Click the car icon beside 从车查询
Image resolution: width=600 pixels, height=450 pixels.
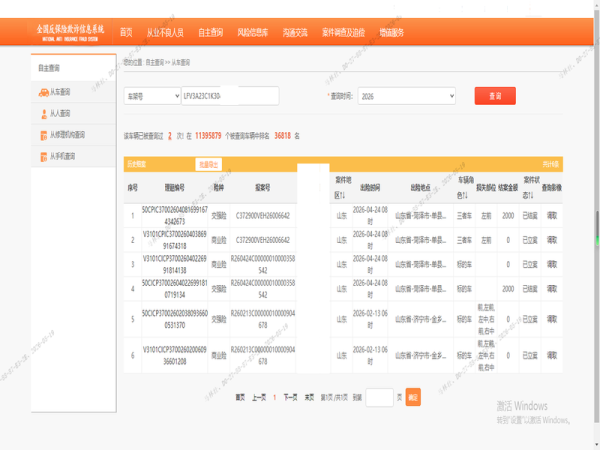44,92
